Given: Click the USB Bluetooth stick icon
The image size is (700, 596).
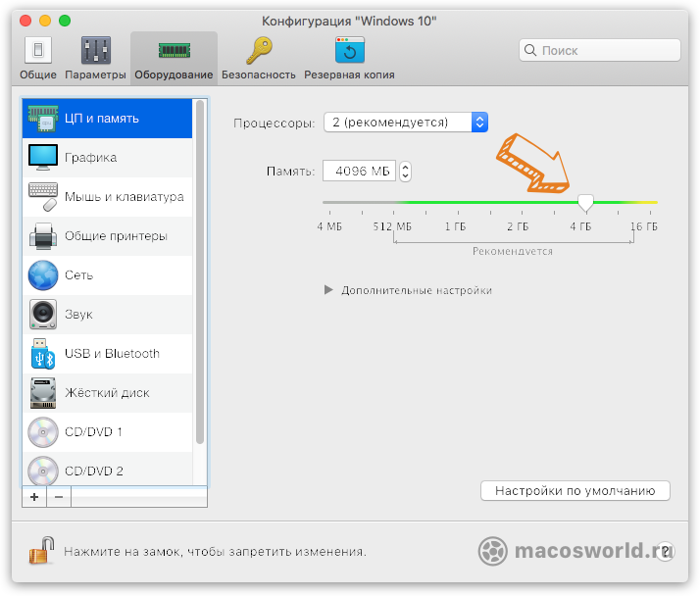Looking at the screenshot, I should tap(43, 354).
